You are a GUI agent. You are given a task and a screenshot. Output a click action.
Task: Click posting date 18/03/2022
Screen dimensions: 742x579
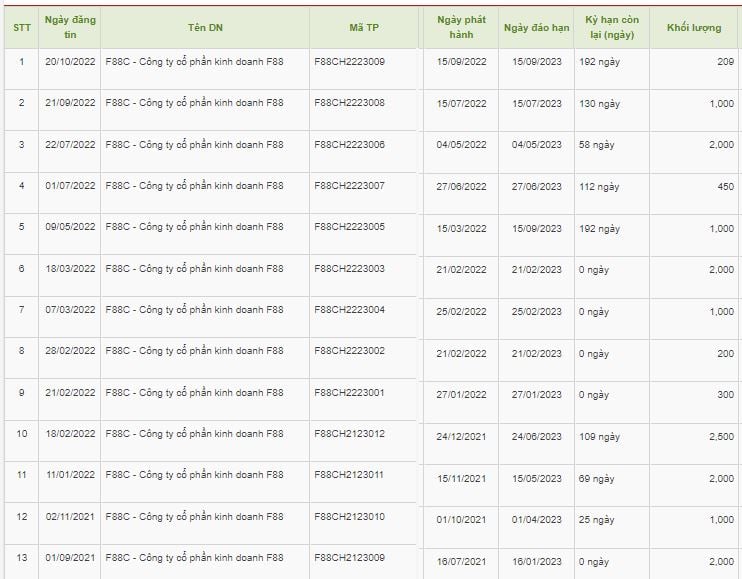[x=70, y=269]
